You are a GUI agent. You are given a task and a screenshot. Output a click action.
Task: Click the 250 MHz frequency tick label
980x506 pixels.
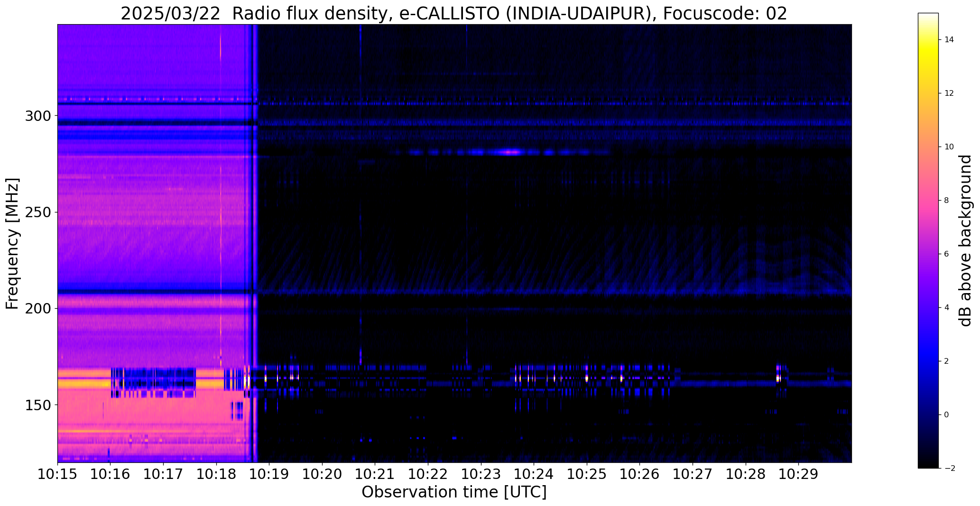coord(37,212)
